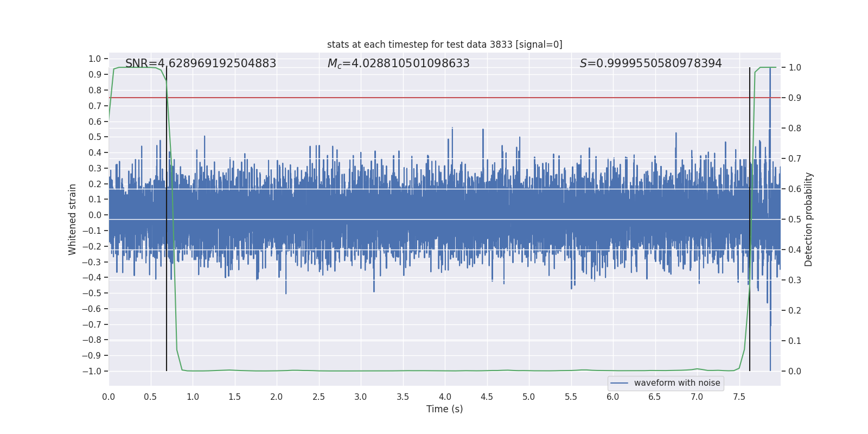Click the 0.4 tick on Detection probability axis
The width and height of the screenshot is (868, 434).
pyautogui.click(x=795, y=250)
